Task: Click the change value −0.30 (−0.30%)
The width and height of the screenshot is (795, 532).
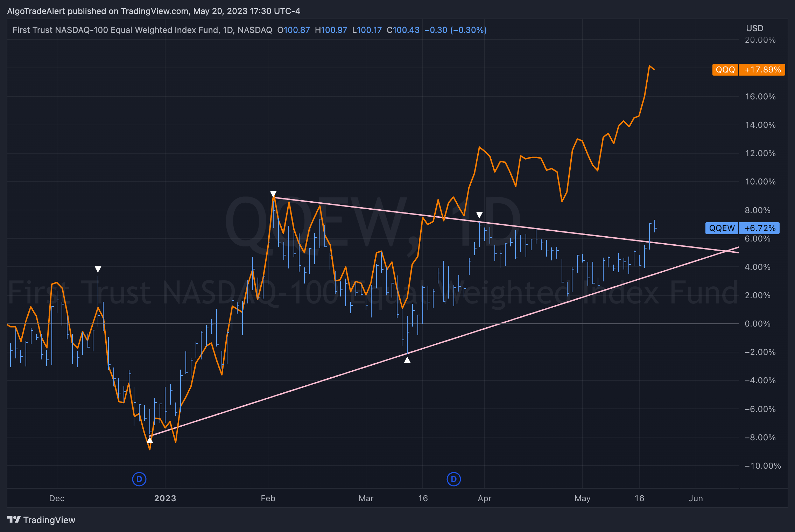Action: [456, 30]
